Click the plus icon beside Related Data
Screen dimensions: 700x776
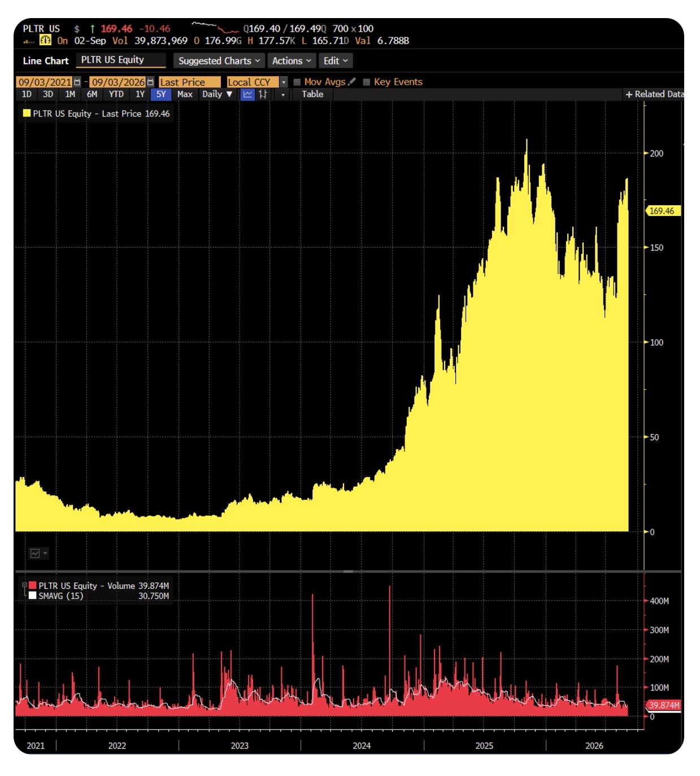(x=629, y=94)
